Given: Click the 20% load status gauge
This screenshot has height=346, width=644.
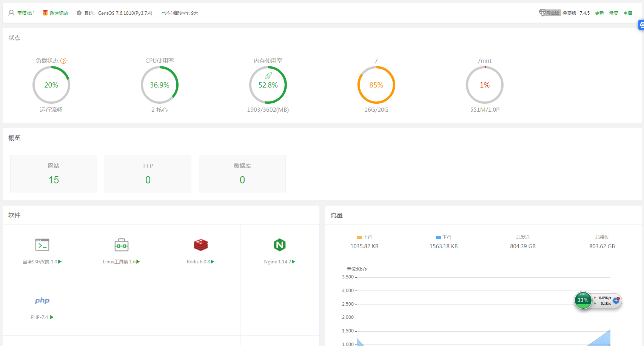Looking at the screenshot, I should 51,85.
